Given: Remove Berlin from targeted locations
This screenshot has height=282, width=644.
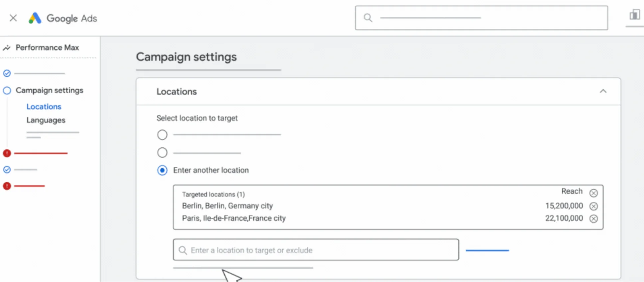Looking at the screenshot, I should click(593, 206).
